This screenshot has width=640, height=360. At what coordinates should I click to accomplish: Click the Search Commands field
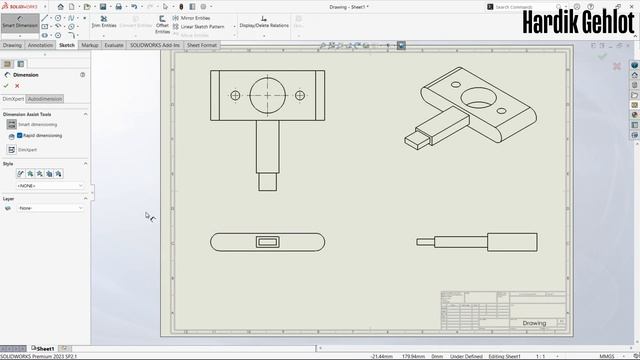tap(522, 7)
